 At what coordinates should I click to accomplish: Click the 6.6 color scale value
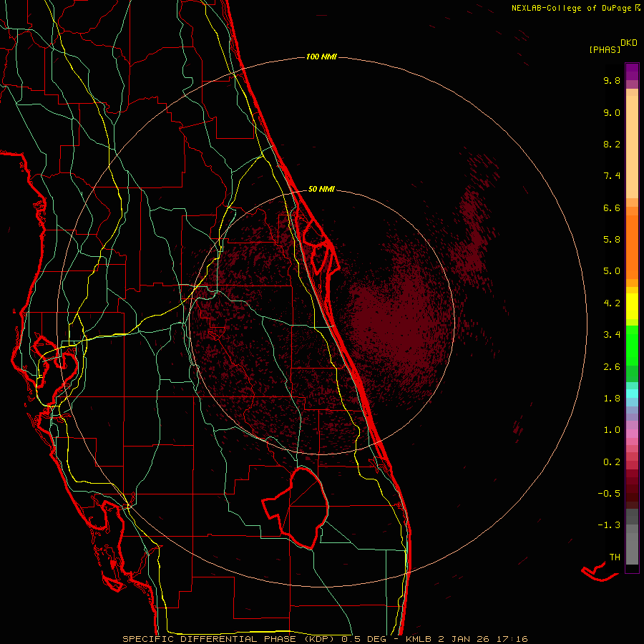tap(612, 208)
